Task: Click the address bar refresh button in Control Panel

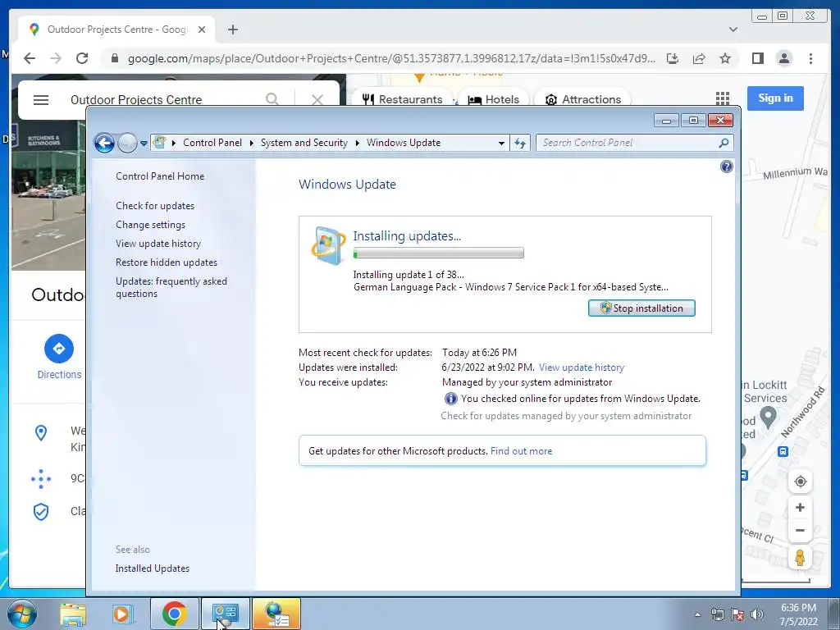Action: tap(519, 143)
